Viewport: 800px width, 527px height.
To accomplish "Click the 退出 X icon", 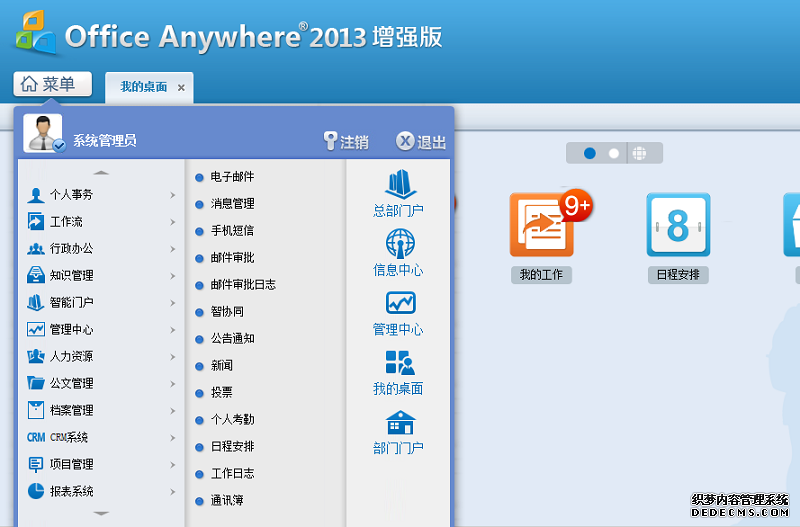I will [x=405, y=141].
